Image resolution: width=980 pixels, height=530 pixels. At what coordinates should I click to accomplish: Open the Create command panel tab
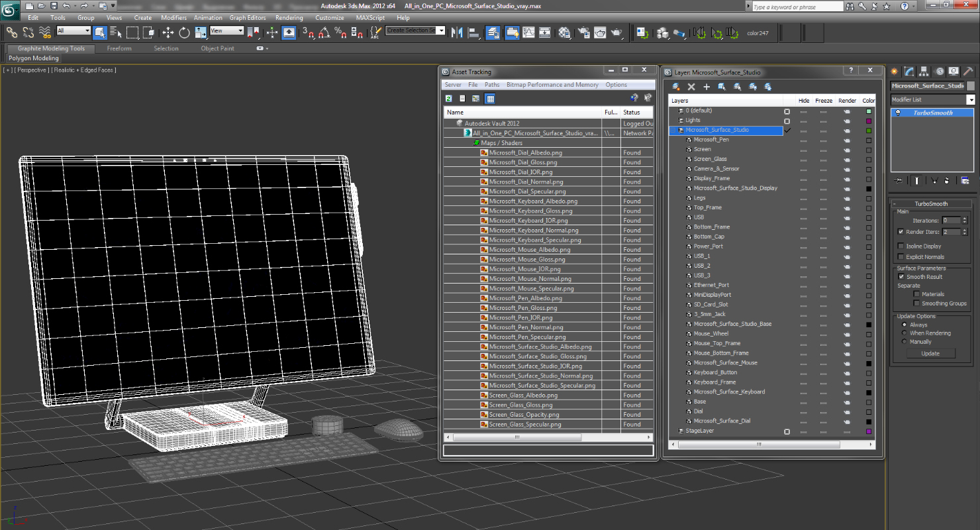tap(895, 72)
